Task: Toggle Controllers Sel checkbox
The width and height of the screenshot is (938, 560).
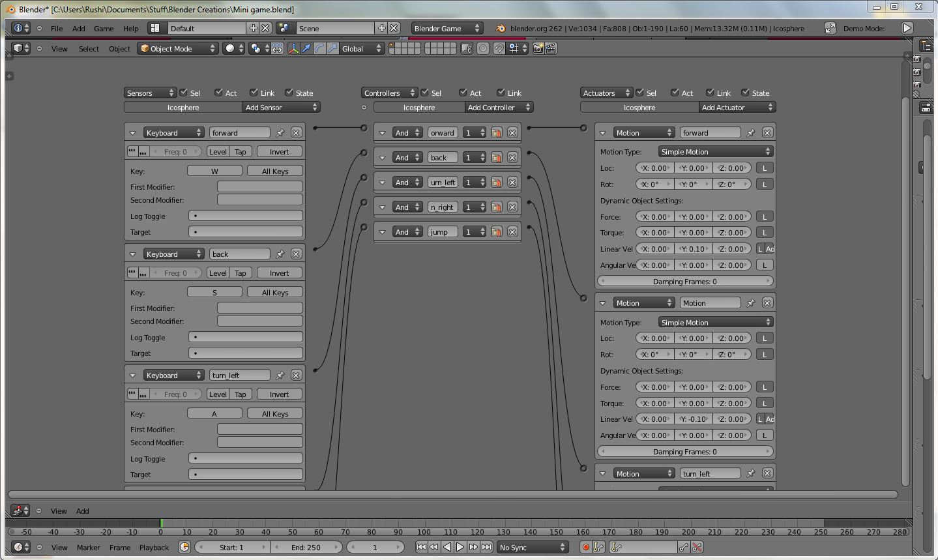Action: coord(425,93)
